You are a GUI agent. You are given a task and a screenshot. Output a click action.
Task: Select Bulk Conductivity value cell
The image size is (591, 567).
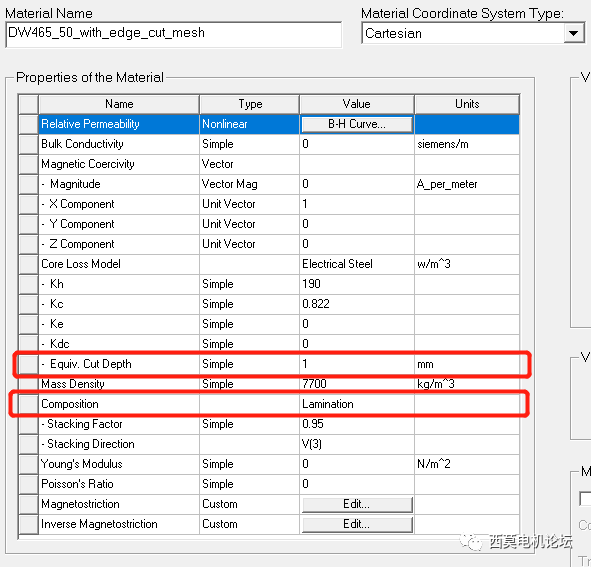coord(357,144)
